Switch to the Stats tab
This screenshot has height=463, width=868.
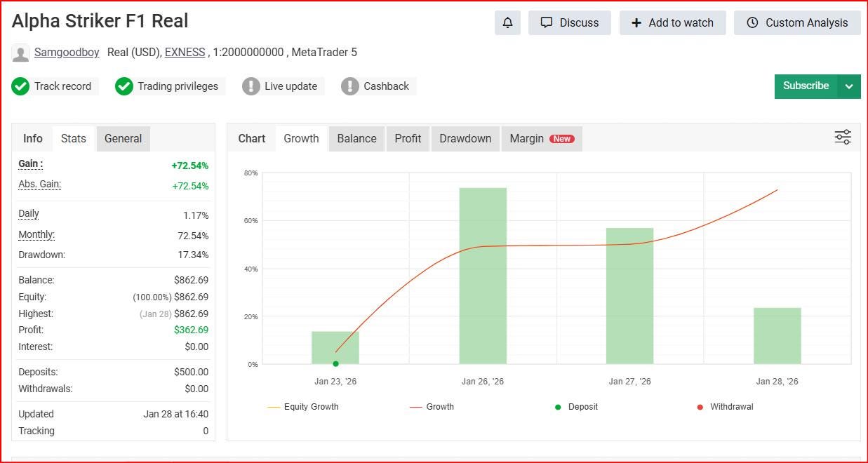pos(74,138)
